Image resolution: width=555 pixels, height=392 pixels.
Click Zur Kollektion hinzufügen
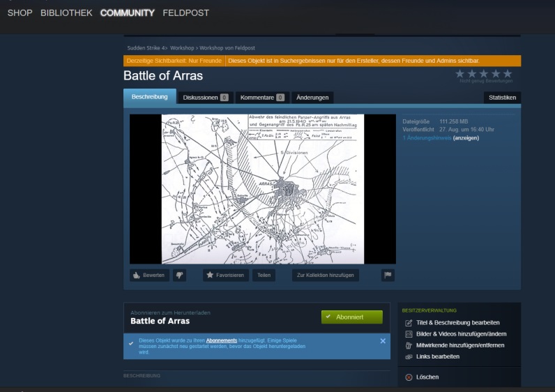[x=326, y=275]
